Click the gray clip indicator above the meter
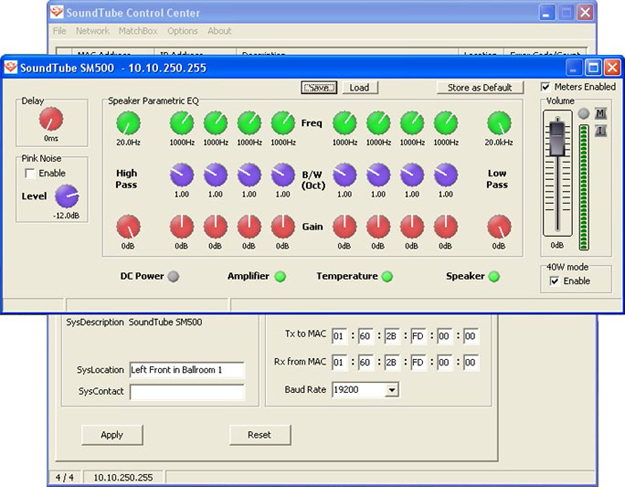The image size is (625, 487). (x=584, y=114)
